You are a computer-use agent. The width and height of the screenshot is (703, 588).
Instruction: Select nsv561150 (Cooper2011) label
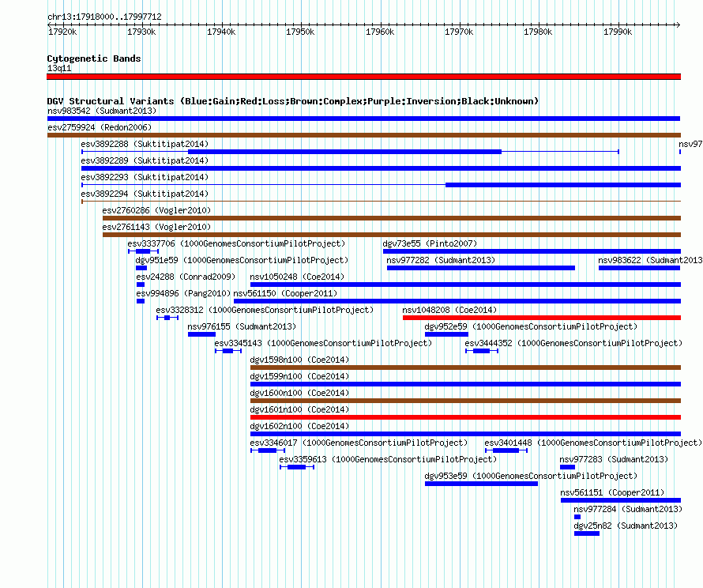[285, 293]
